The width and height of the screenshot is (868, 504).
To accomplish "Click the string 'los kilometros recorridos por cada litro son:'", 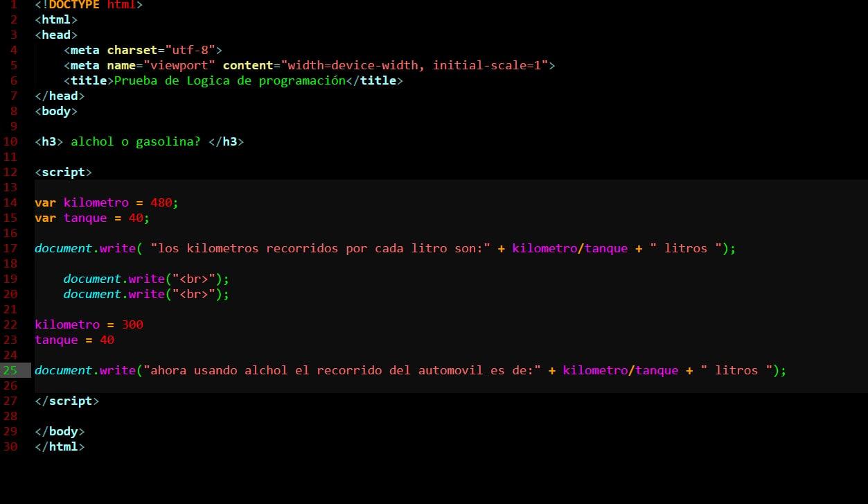I will tap(320, 248).
